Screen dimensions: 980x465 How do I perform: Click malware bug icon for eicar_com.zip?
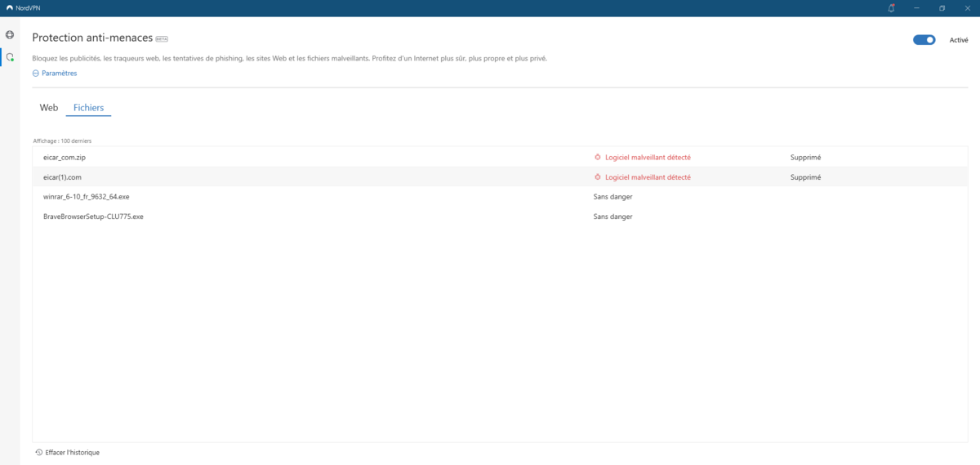coord(598,157)
